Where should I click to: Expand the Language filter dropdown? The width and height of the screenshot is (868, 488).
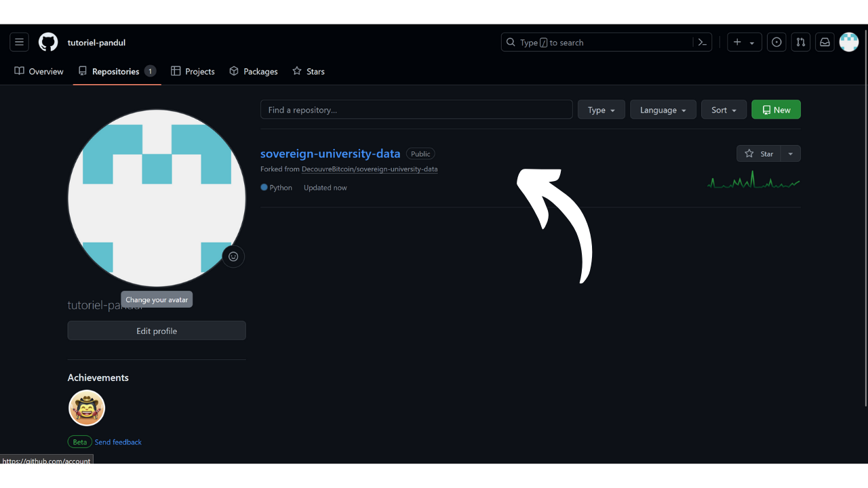(x=663, y=110)
